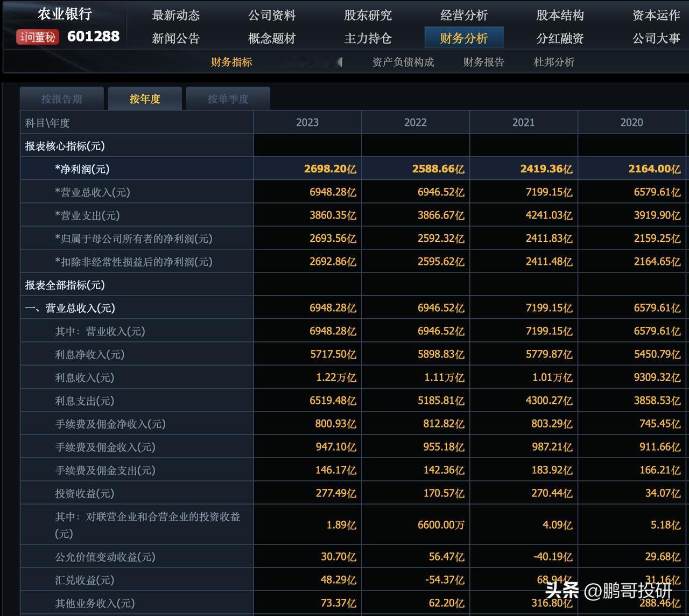Open the 资产负债构成 sub-tab
Viewport: 689px width, 616px height.
(403, 62)
